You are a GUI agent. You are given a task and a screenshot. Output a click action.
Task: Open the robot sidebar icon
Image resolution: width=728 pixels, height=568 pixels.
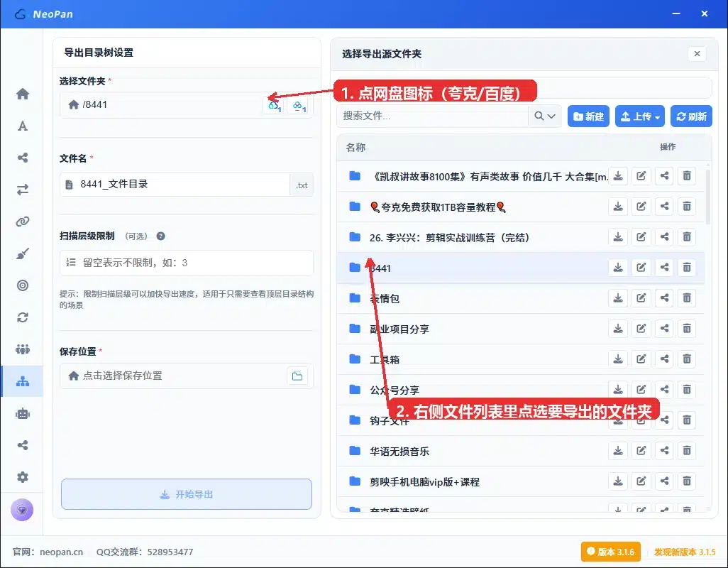(22, 413)
